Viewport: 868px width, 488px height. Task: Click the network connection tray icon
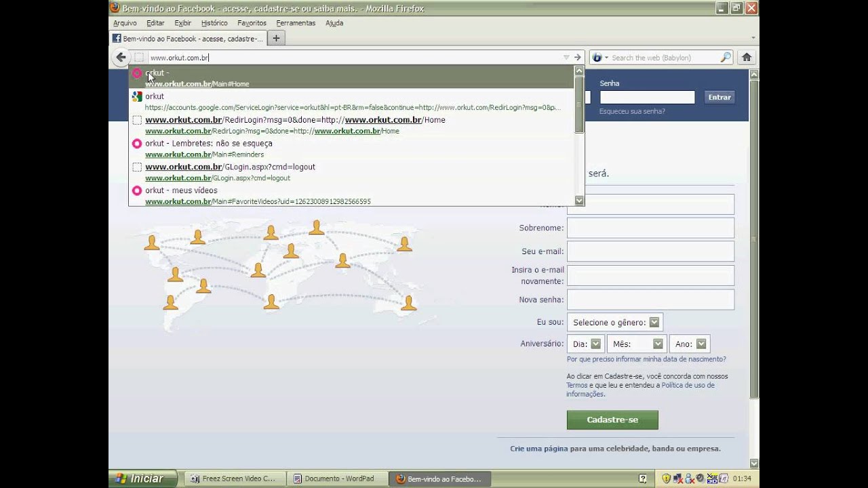coord(678,479)
